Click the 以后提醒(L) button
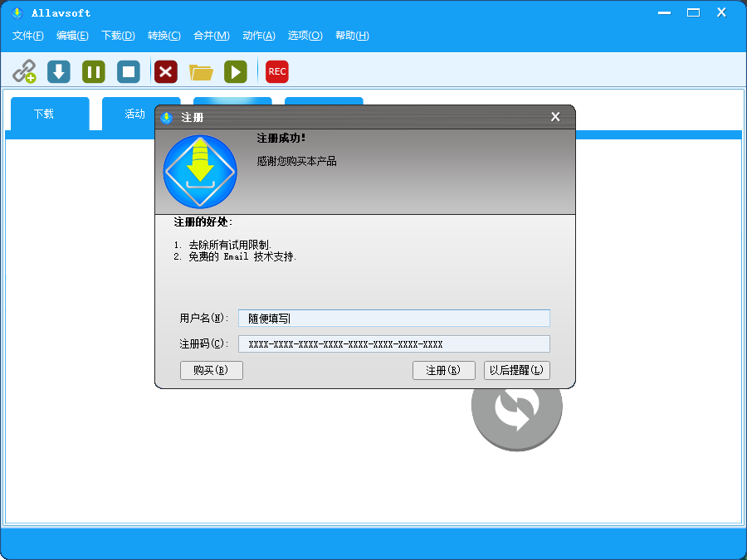 (x=517, y=371)
